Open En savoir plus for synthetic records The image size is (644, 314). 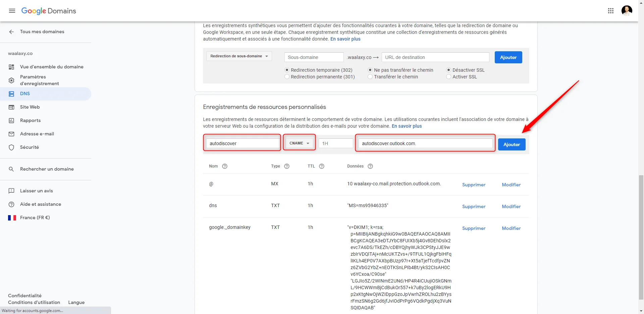tap(345, 39)
